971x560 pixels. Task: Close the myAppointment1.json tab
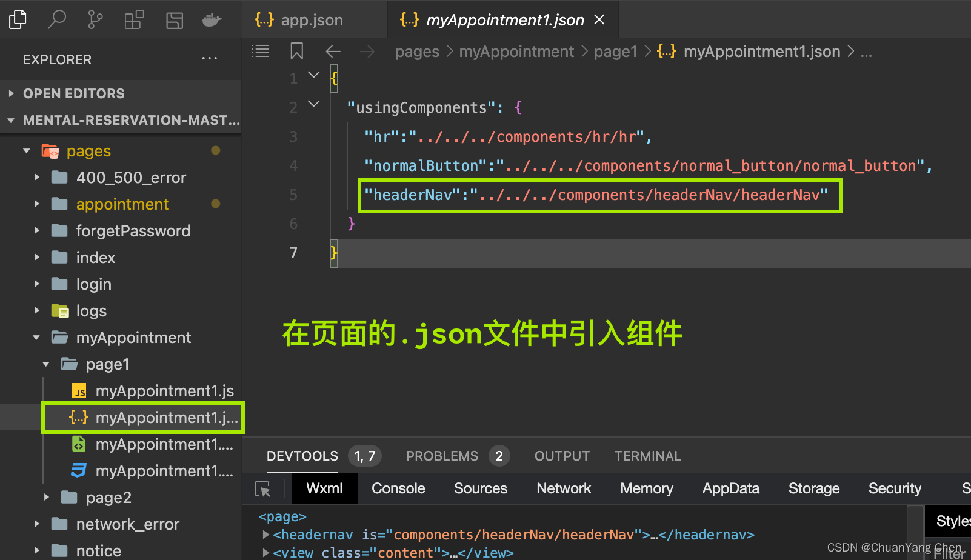pyautogui.click(x=599, y=20)
